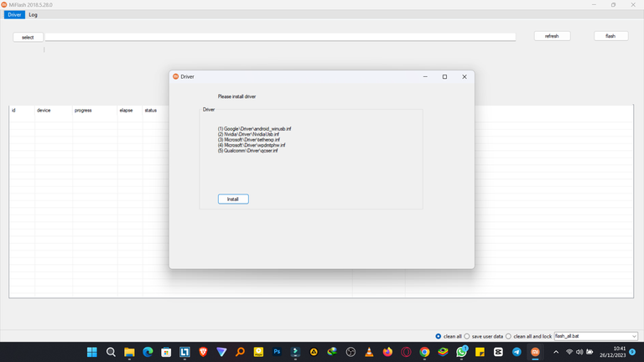This screenshot has width=644, height=362.
Task: Launch Microsoft Edge from the taskbar
Action: point(148,352)
